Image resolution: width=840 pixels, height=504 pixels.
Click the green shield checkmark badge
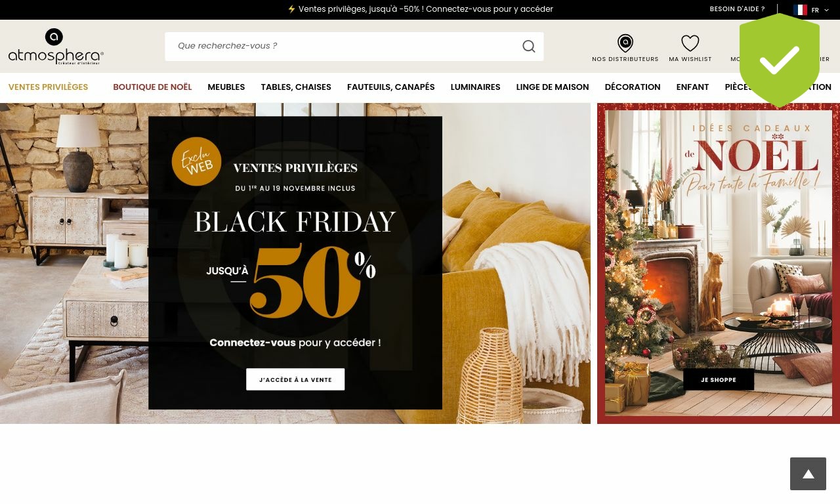pos(780,60)
